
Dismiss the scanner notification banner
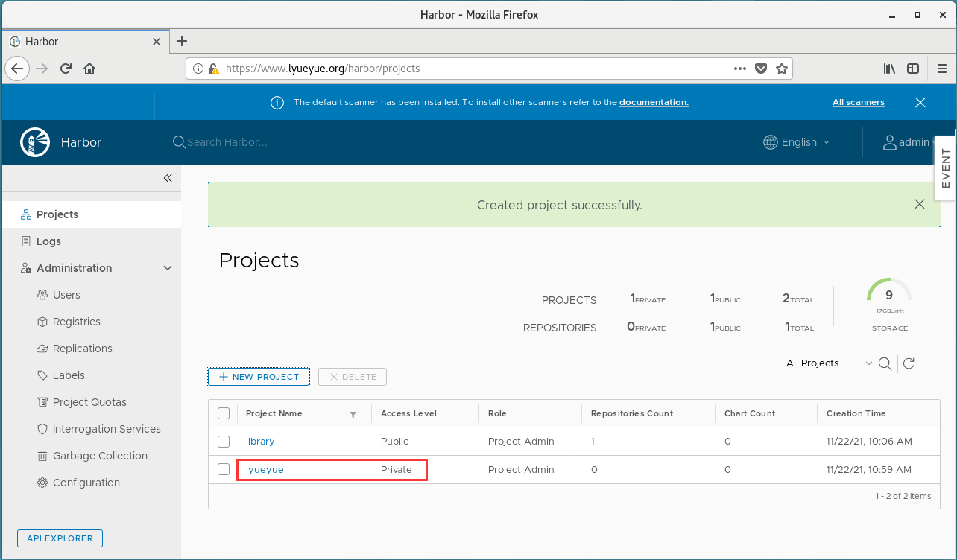point(920,102)
